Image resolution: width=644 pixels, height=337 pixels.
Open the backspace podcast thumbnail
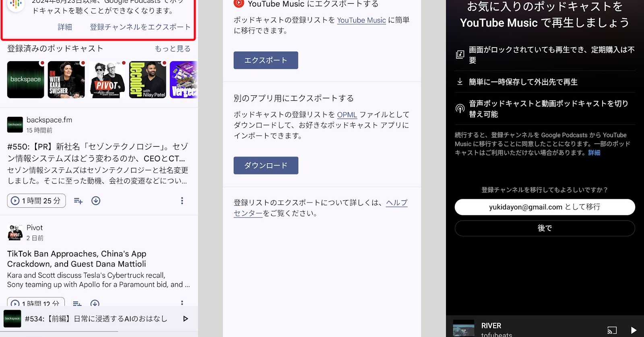click(x=25, y=80)
